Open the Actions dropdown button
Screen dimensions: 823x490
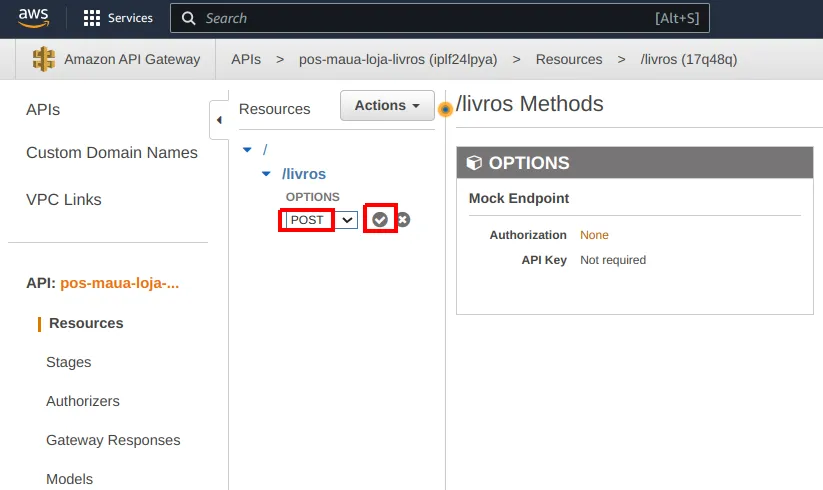(x=387, y=105)
